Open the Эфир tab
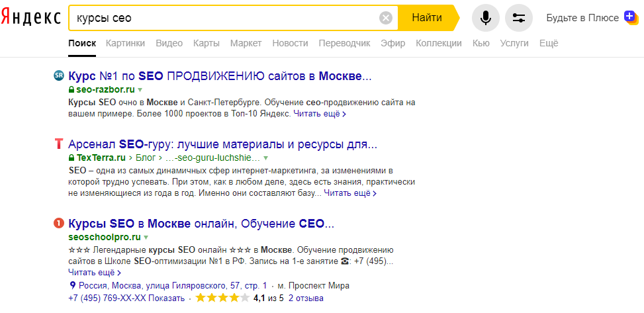 tap(392, 43)
